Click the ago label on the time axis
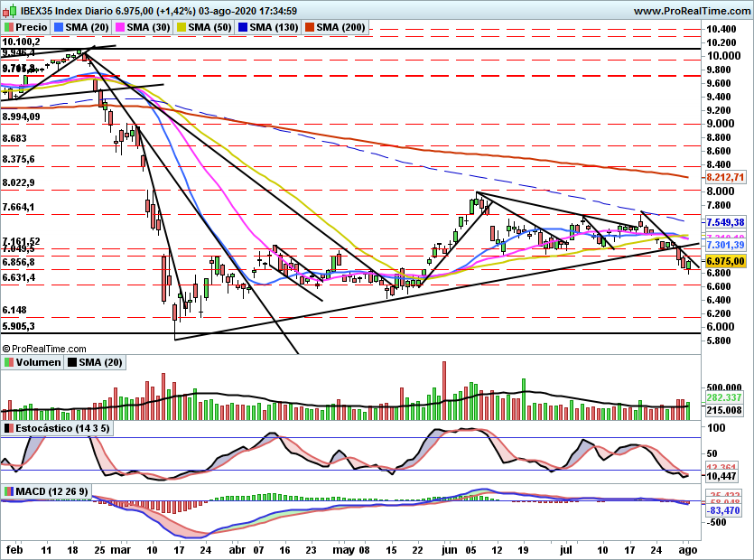 [687, 548]
